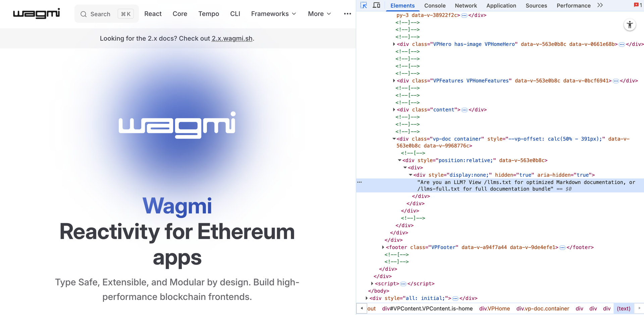Select the closing </body> tag line
644x315 pixels.
(379, 291)
